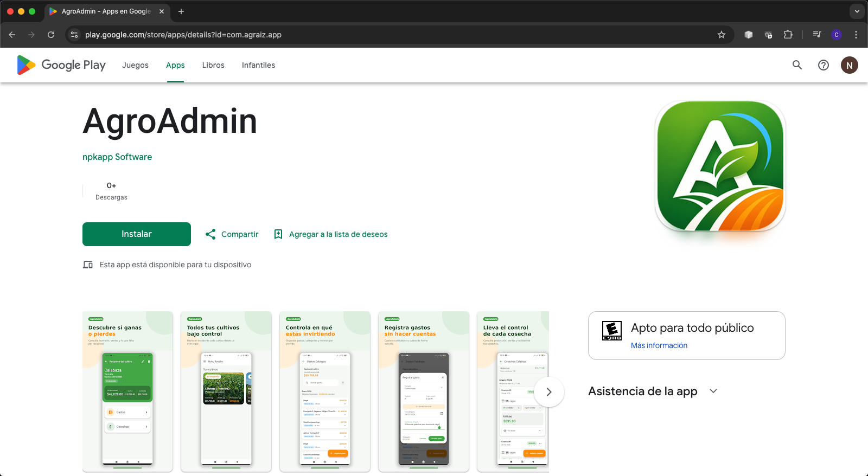Click 'Esta app está disponible para tu dispositivo'

click(x=175, y=265)
